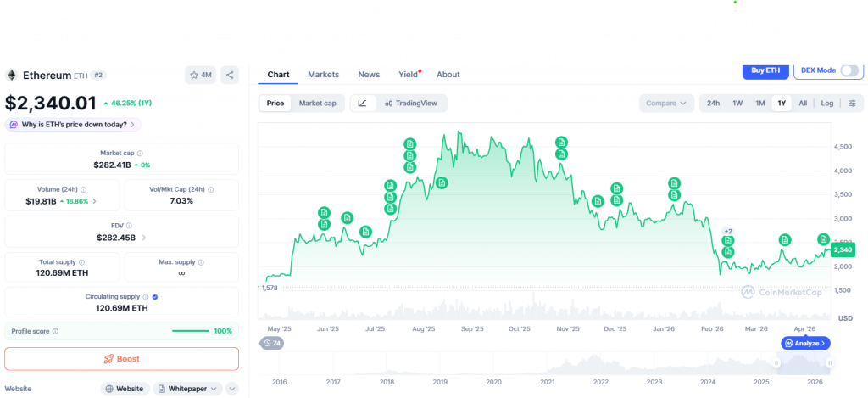Viewport: 868px width, 398px height.
Task: Click the Boost button
Action: pos(122,359)
